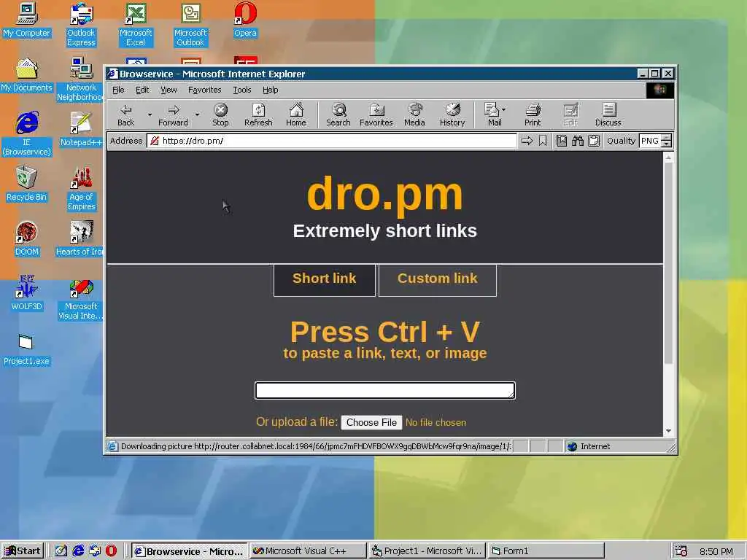Open the History toolbar button
This screenshot has width=747, height=560.
(452, 114)
